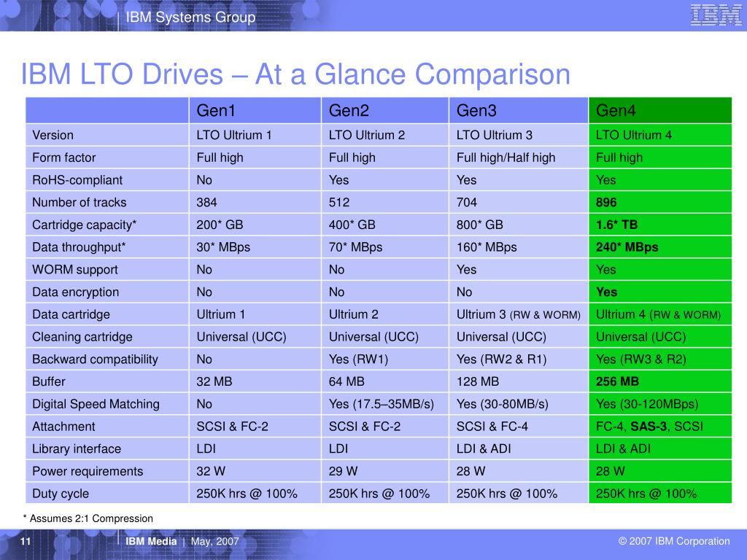Viewport: 747px width, 560px height.
Task: Click the 'Library interface' row label
Action: 76,448
